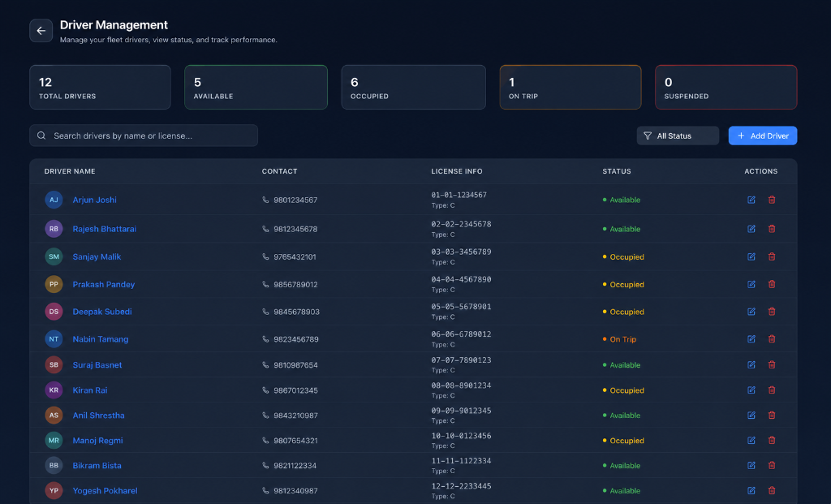
Task: Open the All Status filter dropdown
Action: (x=678, y=136)
